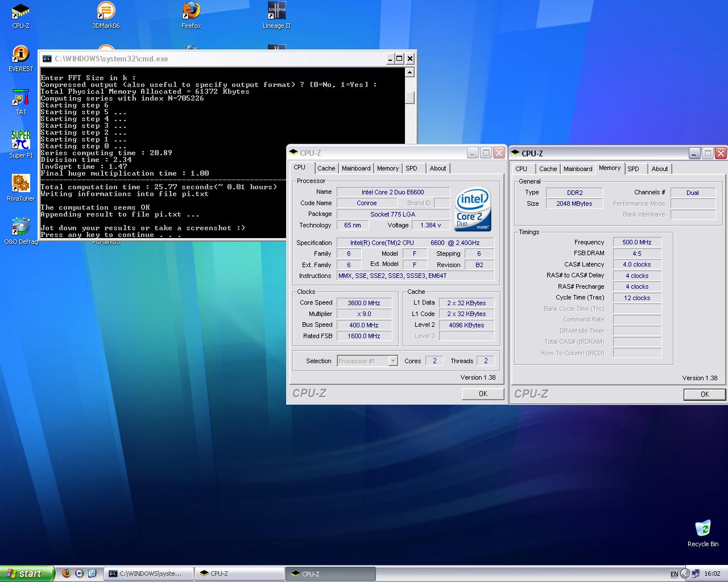This screenshot has width=728, height=582.
Task: Activate the first CPU-Z taskbar button
Action: (239, 573)
